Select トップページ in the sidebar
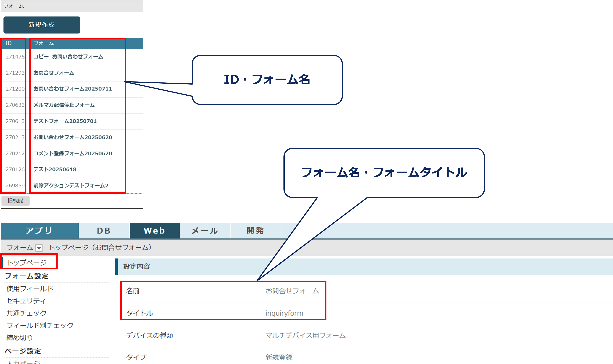 [27, 262]
